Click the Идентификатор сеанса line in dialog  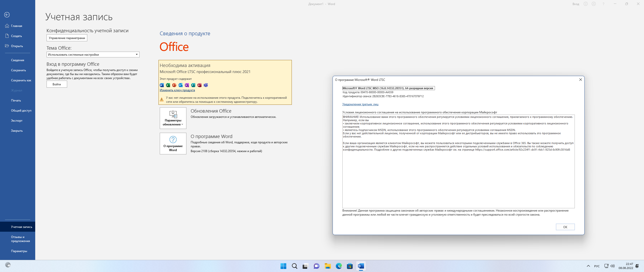pyautogui.click(x=383, y=96)
